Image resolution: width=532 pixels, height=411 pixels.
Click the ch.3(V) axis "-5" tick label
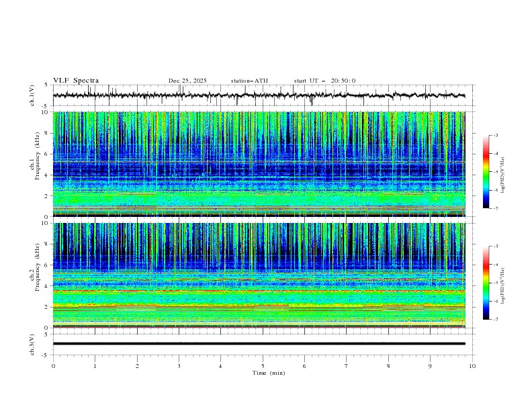[x=46, y=355]
